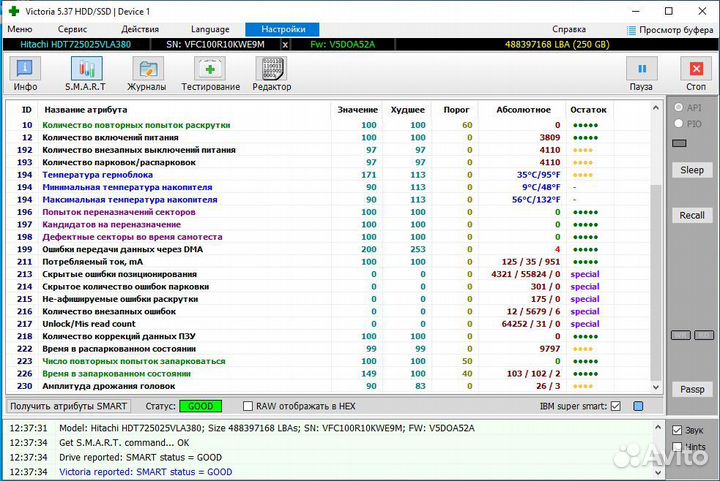Open the Сервис menu
Image resolution: width=720 pixels, height=481 pixels.
pos(72,30)
